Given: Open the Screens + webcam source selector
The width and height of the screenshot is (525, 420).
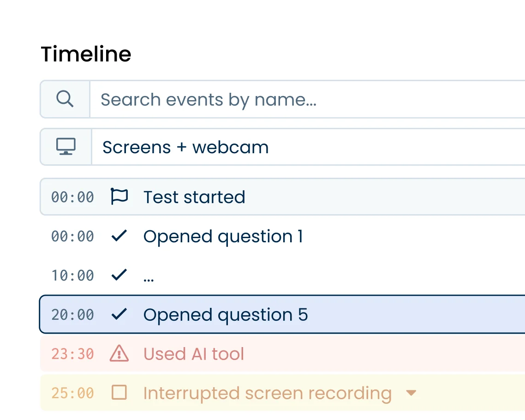Looking at the screenshot, I should [x=185, y=147].
